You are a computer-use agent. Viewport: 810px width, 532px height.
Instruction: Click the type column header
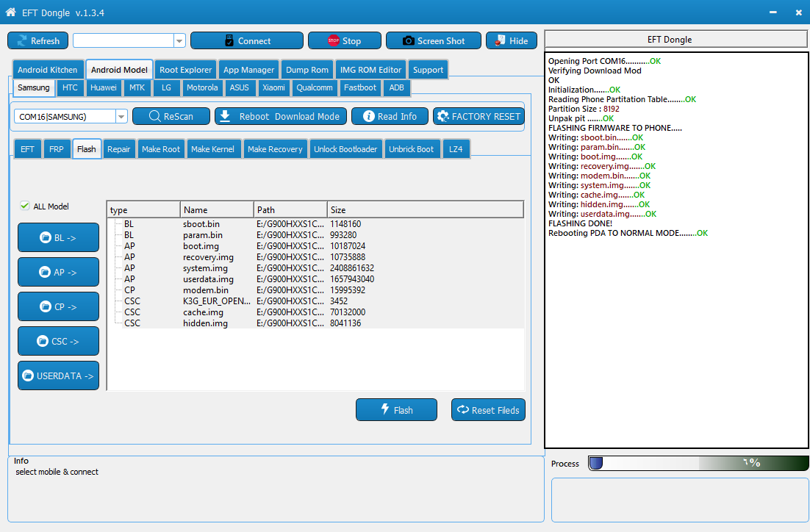point(143,209)
